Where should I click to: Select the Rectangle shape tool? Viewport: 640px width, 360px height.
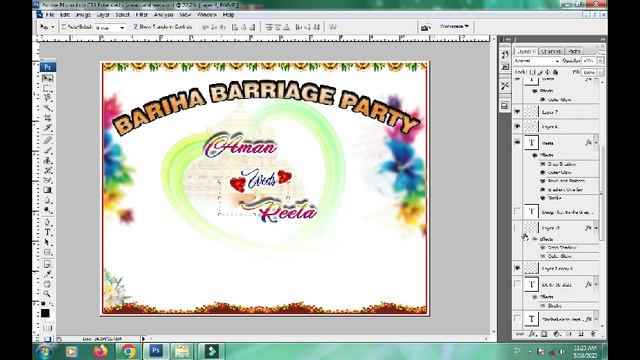point(48,253)
